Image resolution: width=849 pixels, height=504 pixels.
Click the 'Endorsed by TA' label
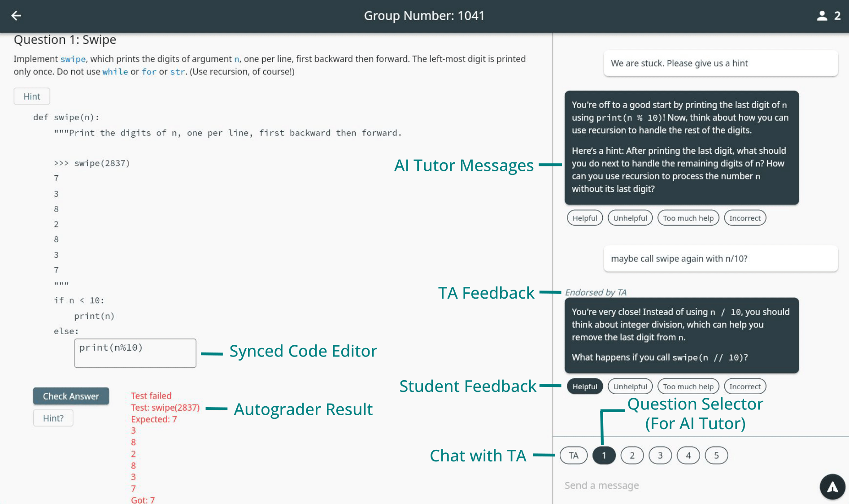[596, 292]
